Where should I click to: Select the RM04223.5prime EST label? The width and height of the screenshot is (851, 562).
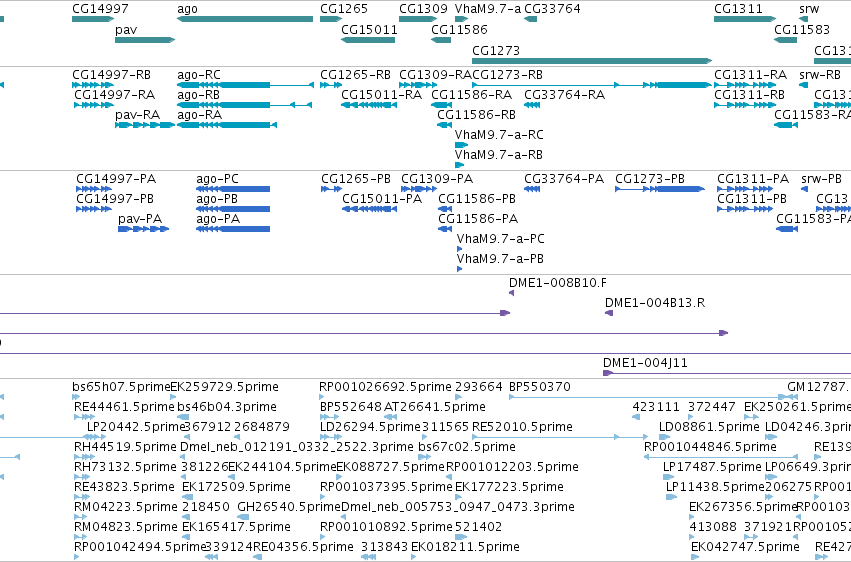pos(125,507)
